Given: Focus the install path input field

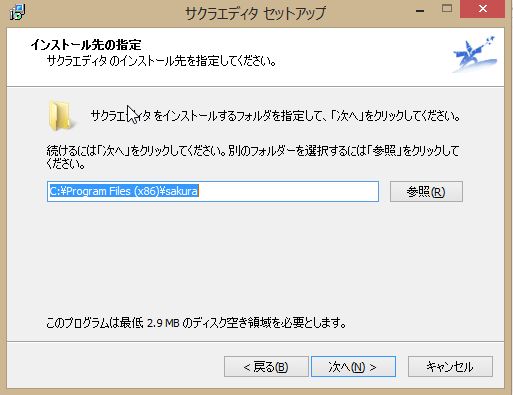Looking at the screenshot, I should click(x=213, y=191).
